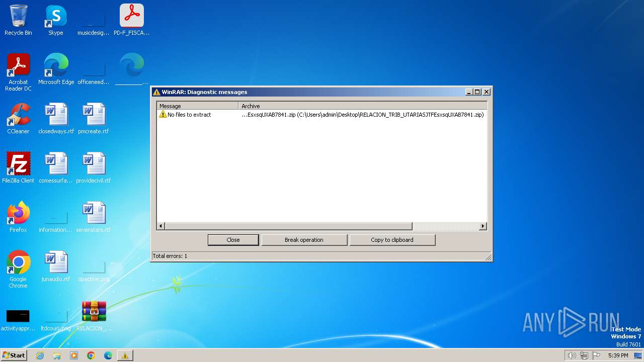This screenshot has width=644, height=362.
Task: Minimize the WinRAR diagnostic window
Action: point(469,92)
